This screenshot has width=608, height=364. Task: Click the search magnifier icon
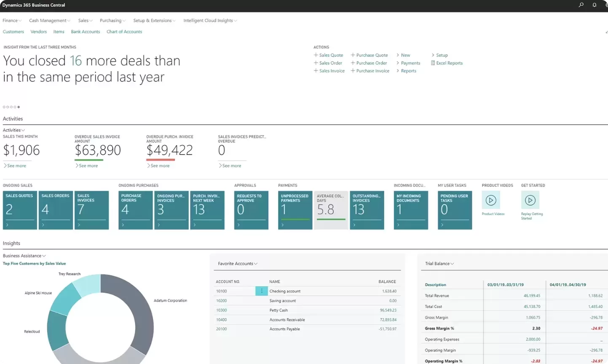click(x=581, y=5)
